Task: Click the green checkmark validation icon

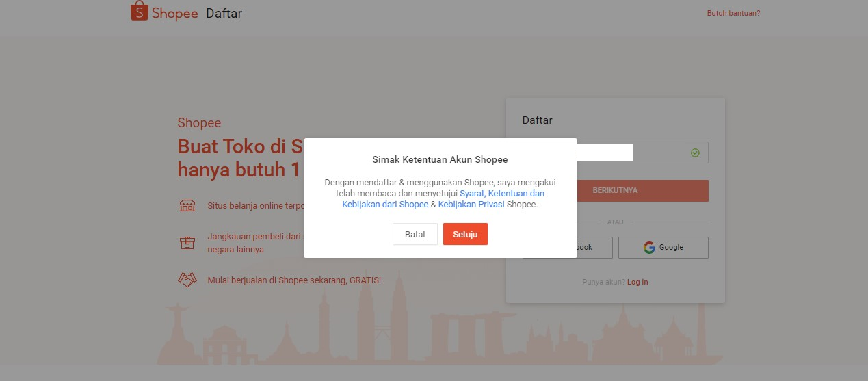Action: 695,153
